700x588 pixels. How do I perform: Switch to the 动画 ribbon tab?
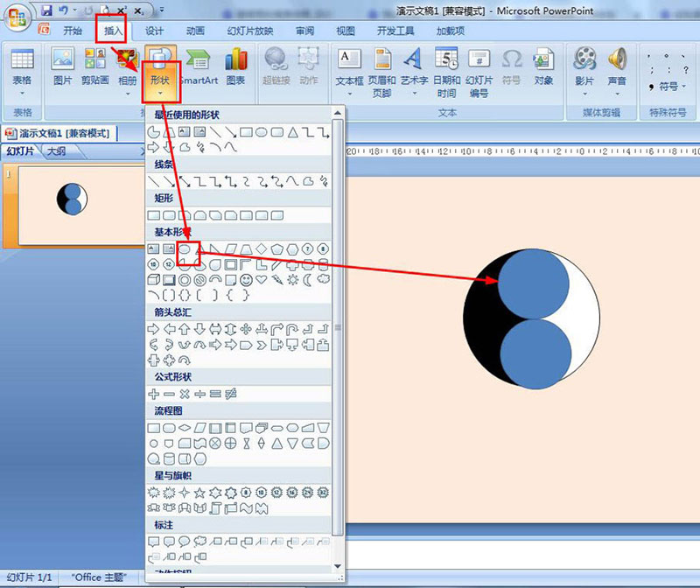pos(195,31)
